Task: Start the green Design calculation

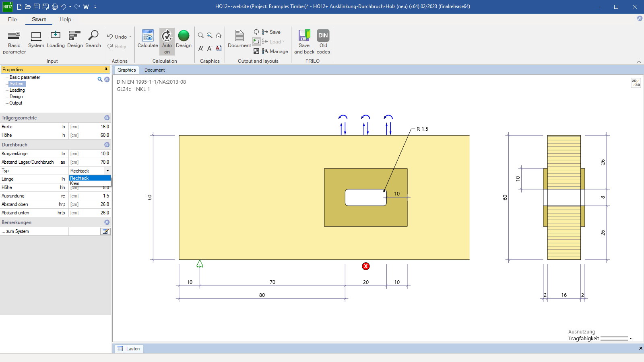Action: coord(184,39)
